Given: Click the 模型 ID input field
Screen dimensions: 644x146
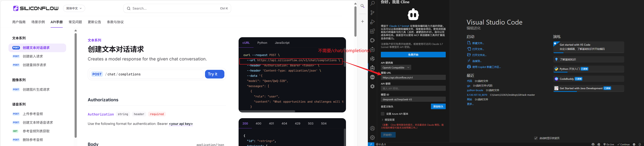Looking at the screenshot, I should 413,99.
